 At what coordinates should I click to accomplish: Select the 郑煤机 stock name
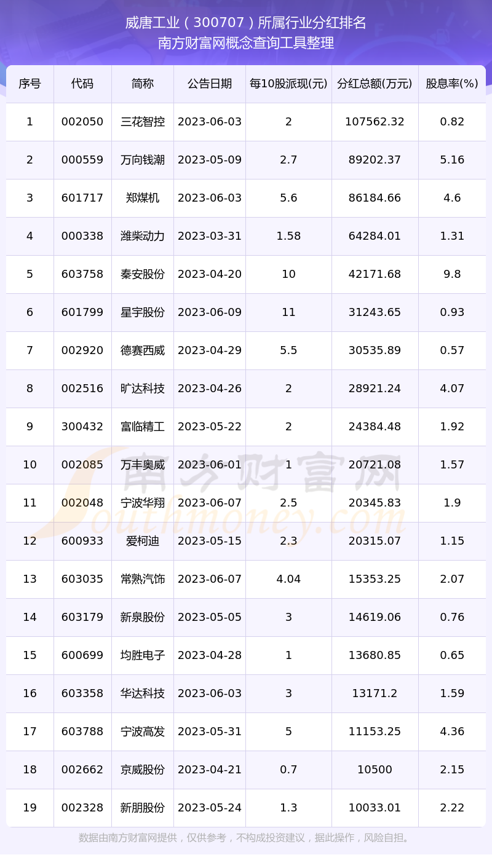(143, 198)
